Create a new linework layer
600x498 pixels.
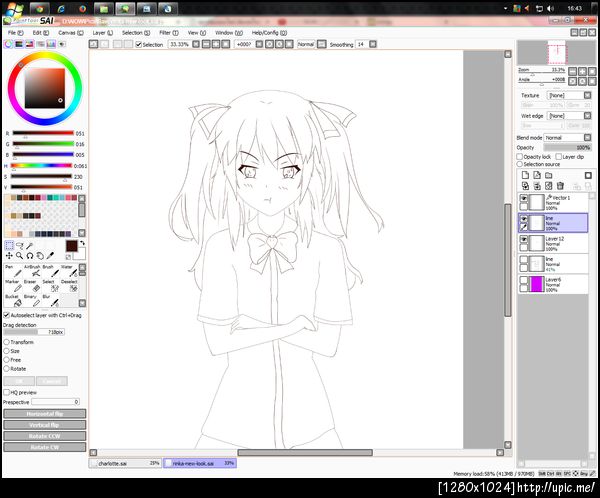[x=537, y=175]
